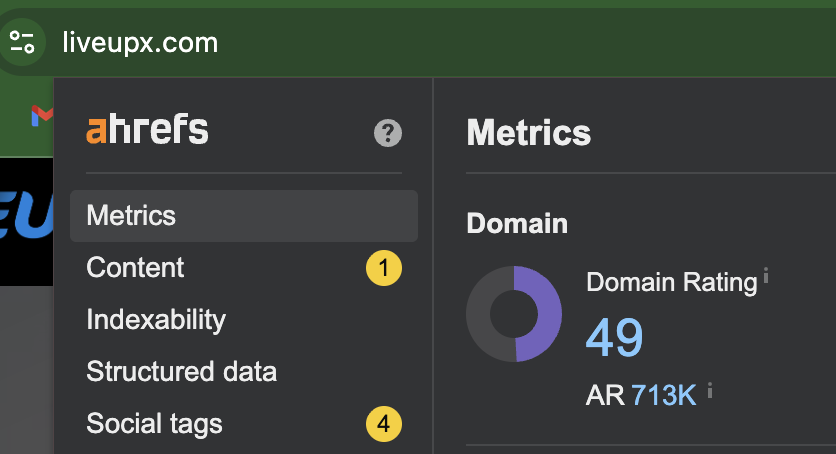Open the Ahrefs help question mark icon

point(388,133)
